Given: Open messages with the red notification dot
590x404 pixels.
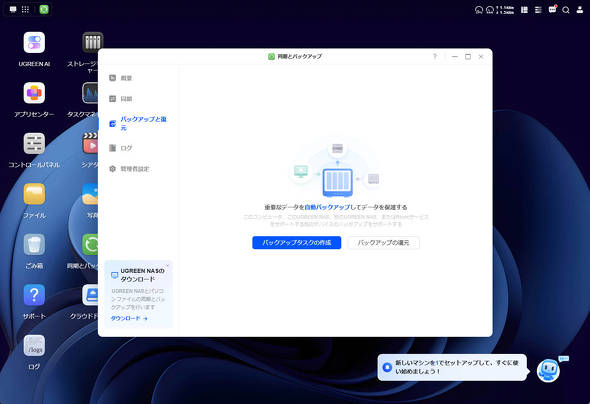Looking at the screenshot, I should coord(552,9).
